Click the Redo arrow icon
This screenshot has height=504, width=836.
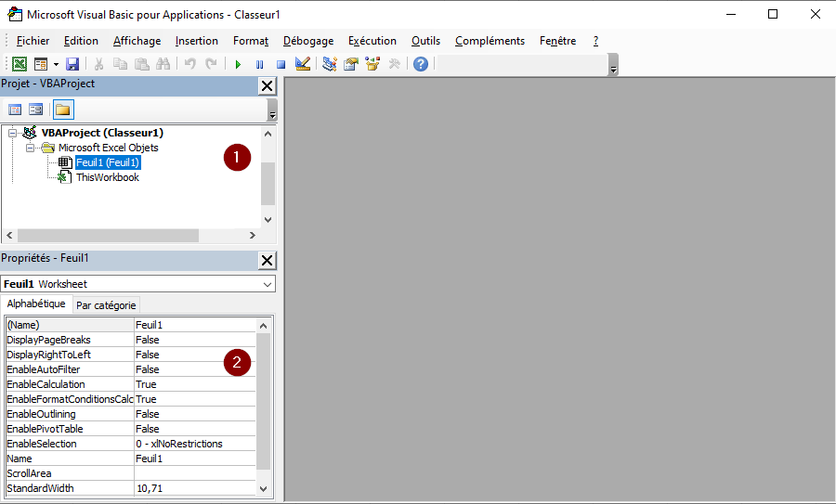211,64
